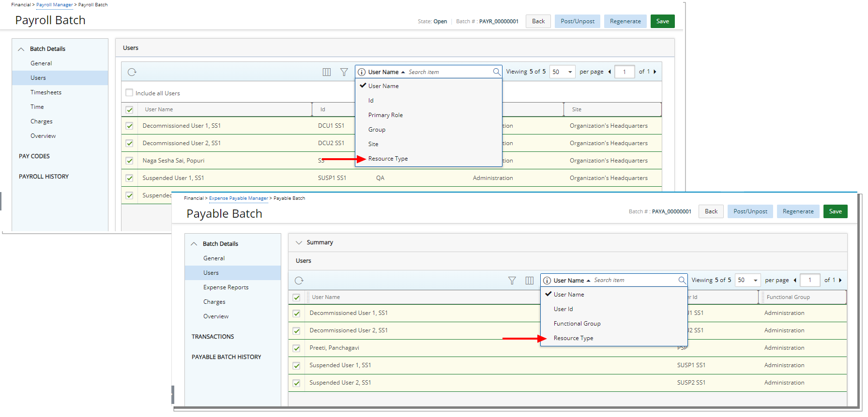Screen dimensions: 868x417
Task: Expand the Summary section in Payable Batch
Action: 299,242
